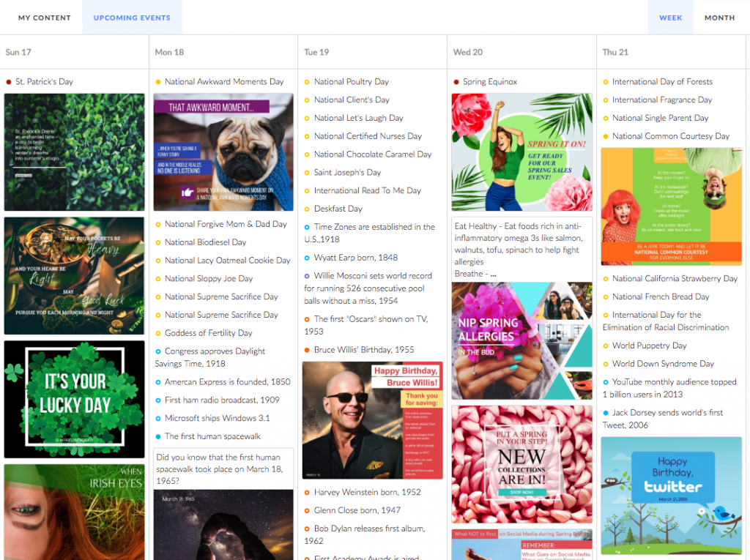Click the 'Nip Spring Allergies' image

(521, 340)
